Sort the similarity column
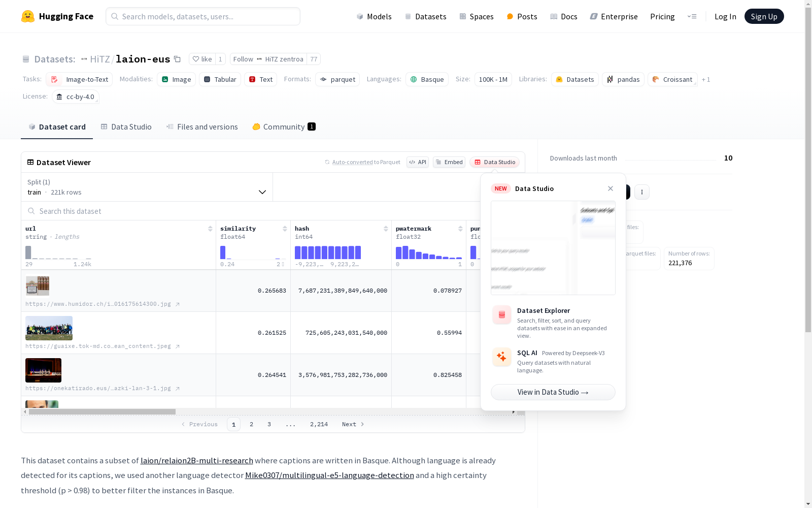This screenshot has height=508, width=812. click(285, 229)
